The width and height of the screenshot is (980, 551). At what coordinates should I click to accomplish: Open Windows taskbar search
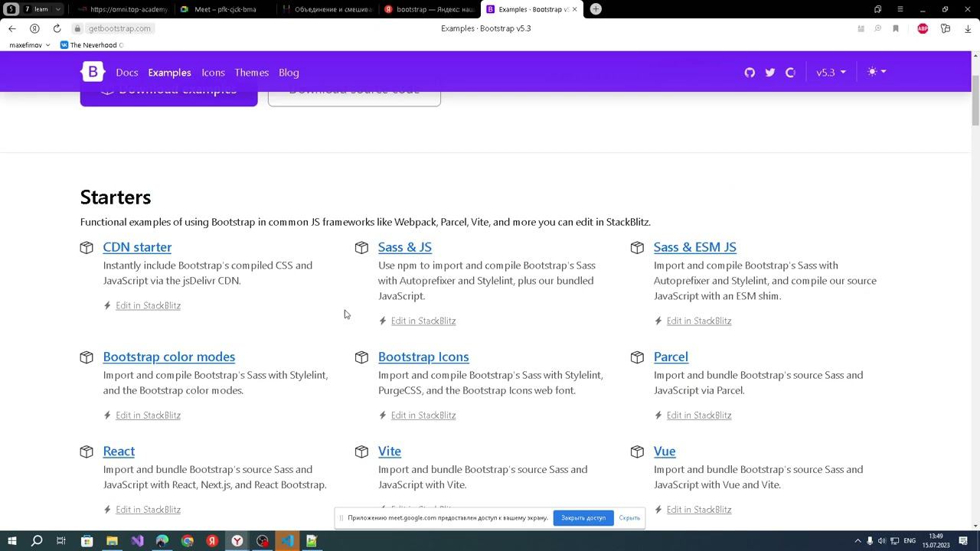pyautogui.click(x=36, y=541)
